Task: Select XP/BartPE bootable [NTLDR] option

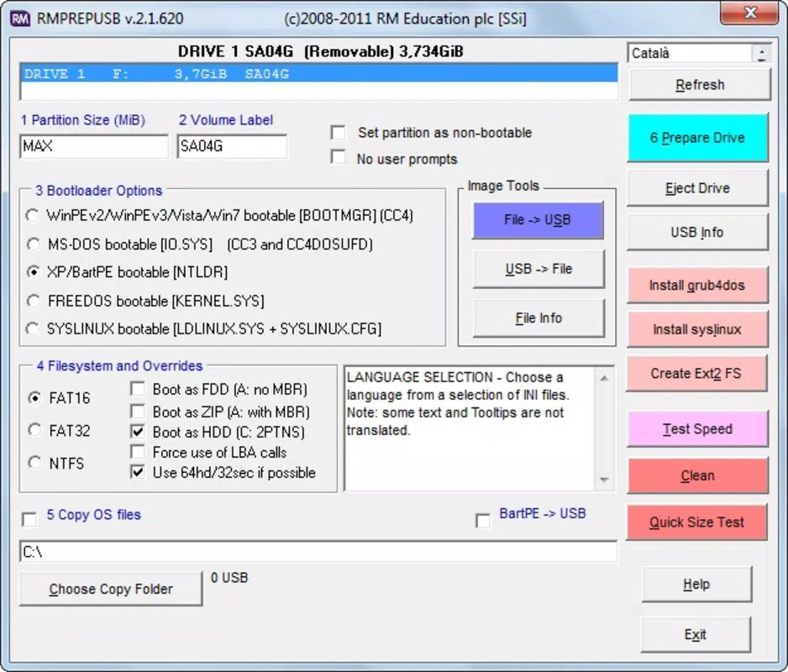Action: [33, 272]
